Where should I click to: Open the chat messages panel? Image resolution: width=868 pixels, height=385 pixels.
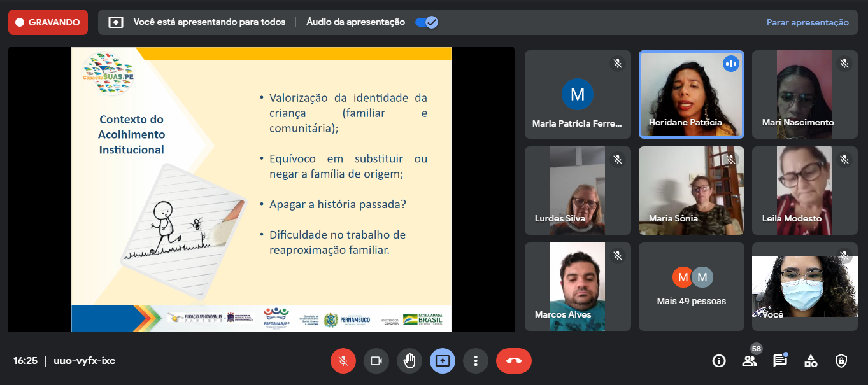pos(779,361)
